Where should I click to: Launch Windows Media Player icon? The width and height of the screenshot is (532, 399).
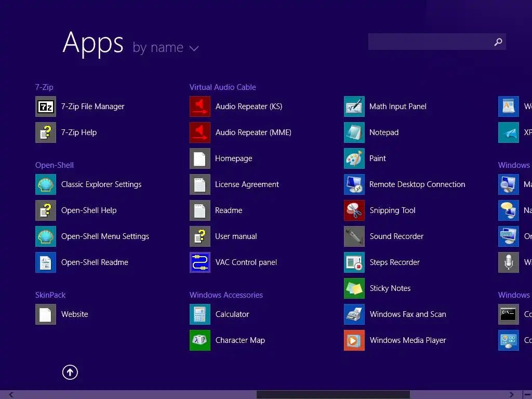point(354,340)
